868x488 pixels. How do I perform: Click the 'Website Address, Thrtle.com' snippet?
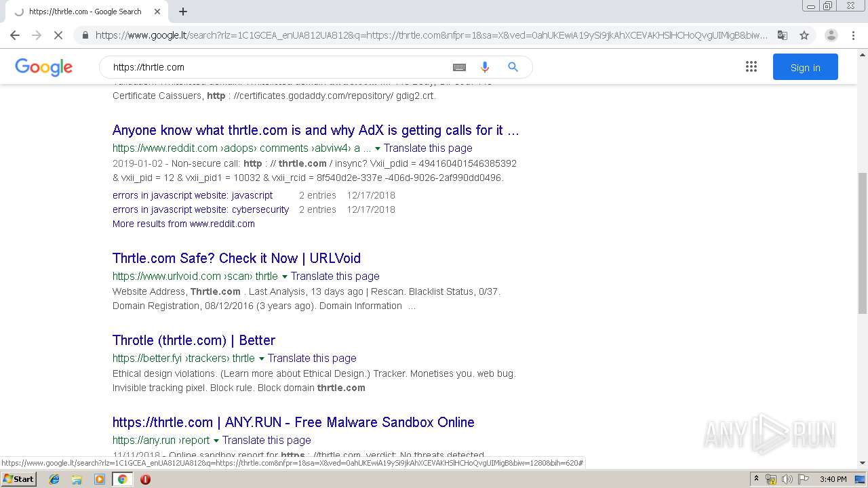pos(307,299)
